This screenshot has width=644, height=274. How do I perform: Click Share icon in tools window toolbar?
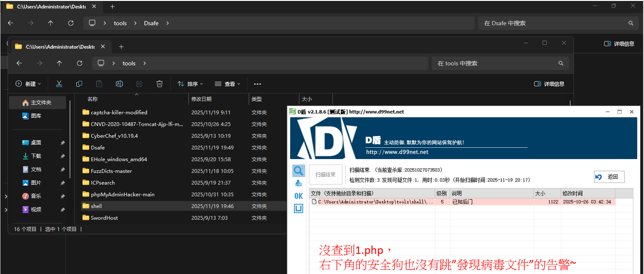(139, 84)
